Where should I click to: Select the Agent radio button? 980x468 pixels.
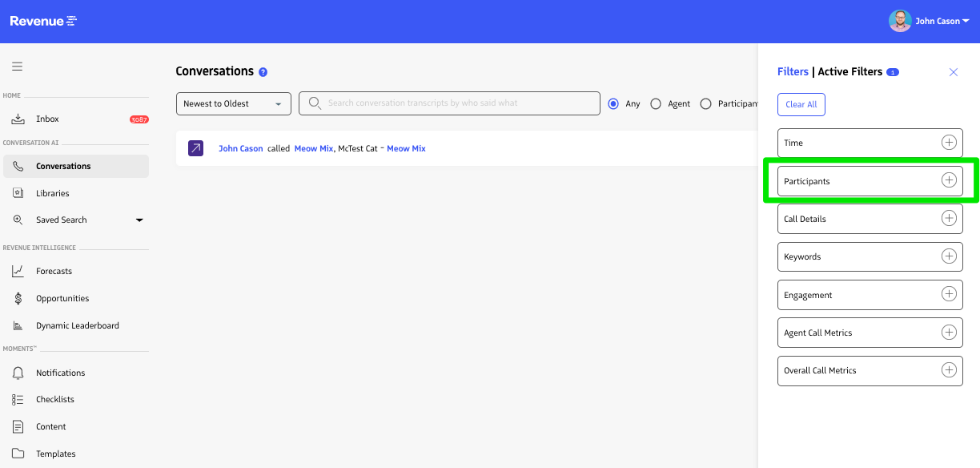[x=656, y=103]
